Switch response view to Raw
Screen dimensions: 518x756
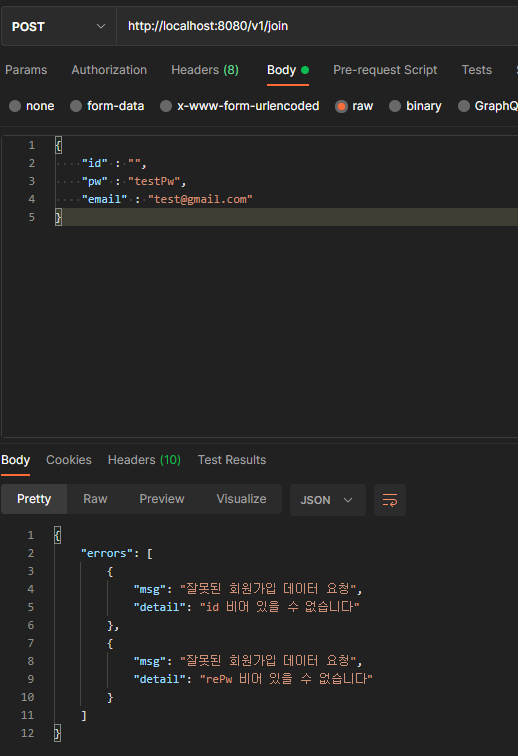pyautogui.click(x=95, y=499)
